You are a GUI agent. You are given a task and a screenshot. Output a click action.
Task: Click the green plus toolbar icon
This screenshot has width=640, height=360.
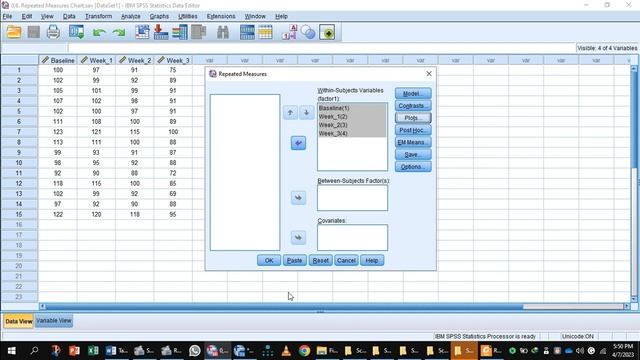point(327,32)
